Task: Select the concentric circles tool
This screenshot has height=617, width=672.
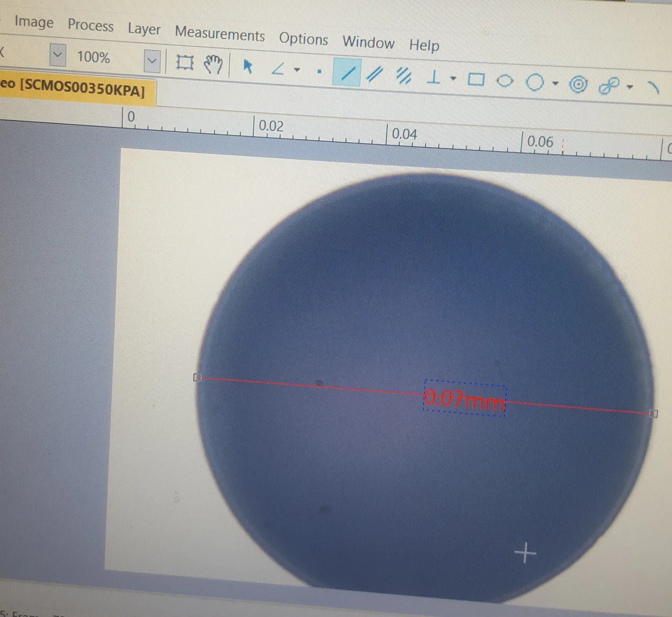Action: pyautogui.click(x=578, y=84)
